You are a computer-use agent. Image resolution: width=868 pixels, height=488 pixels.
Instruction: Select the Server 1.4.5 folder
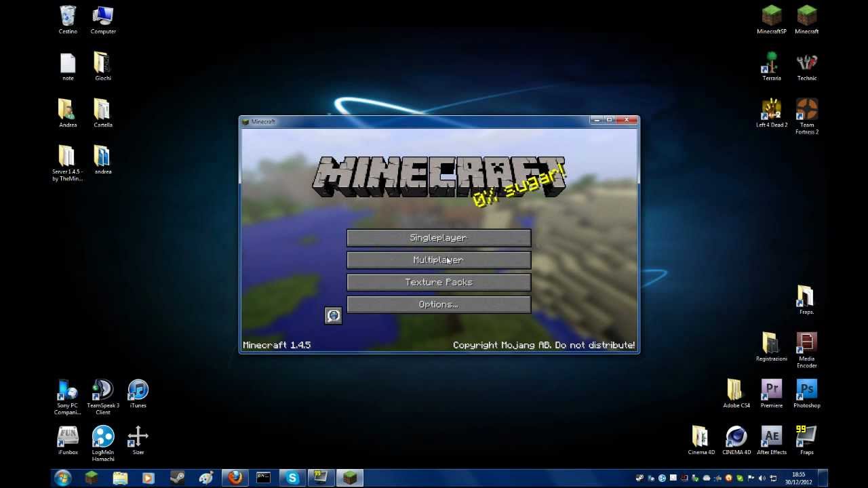click(x=68, y=163)
